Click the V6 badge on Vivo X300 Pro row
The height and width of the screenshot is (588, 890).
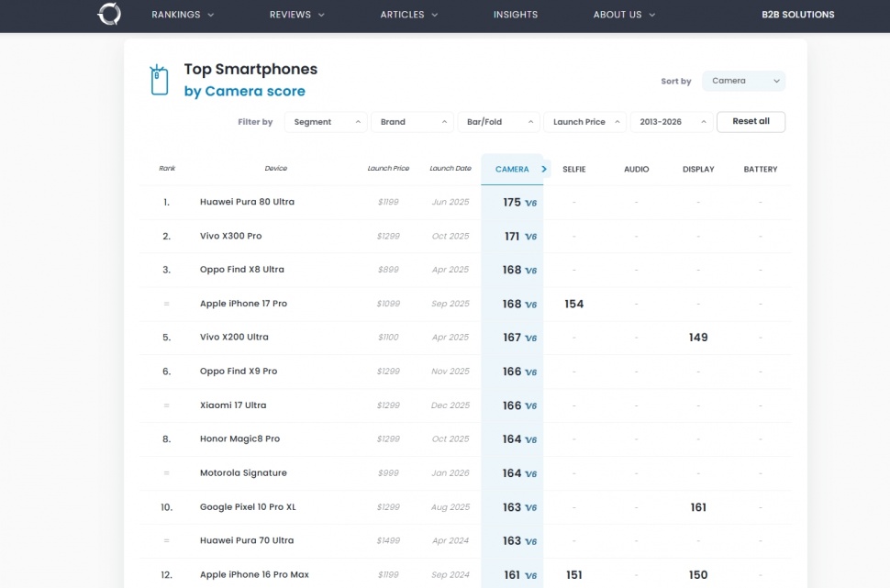[x=530, y=237]
